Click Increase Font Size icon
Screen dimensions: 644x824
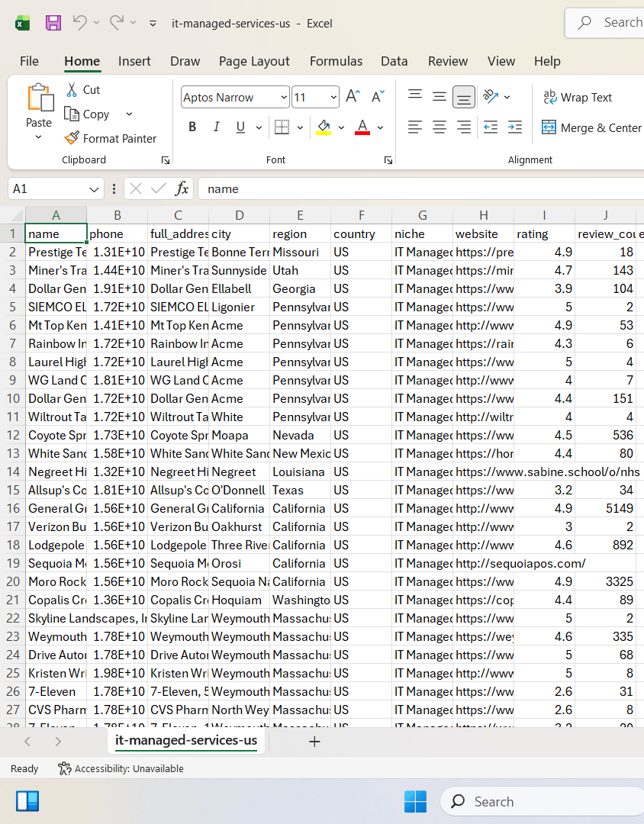click(353, 96)
